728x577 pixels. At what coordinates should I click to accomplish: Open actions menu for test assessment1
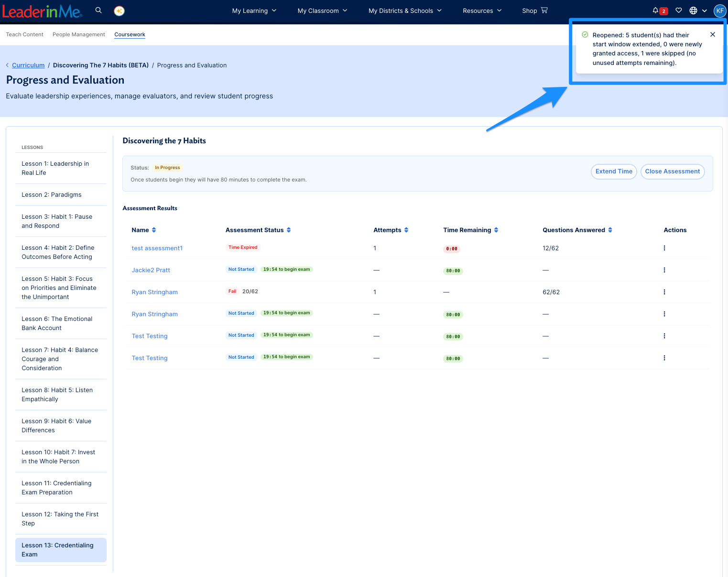(x=664, y=248)
